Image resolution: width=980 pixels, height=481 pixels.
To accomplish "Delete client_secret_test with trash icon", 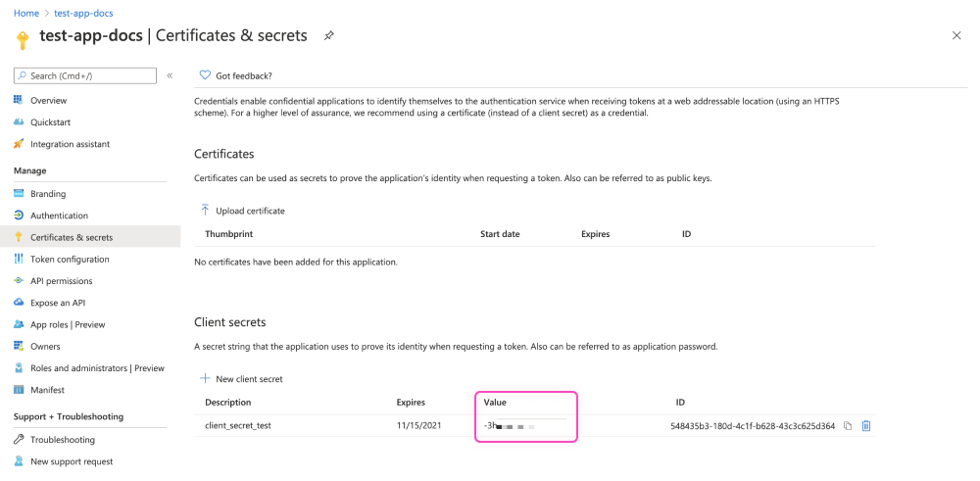I will pyautogui.click(x=866, y=426).
